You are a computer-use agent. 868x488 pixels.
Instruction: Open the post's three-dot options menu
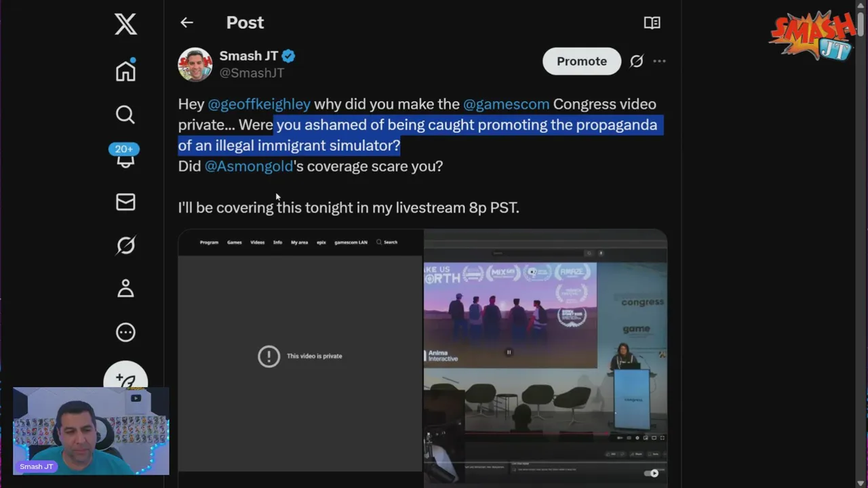point(659,61)
